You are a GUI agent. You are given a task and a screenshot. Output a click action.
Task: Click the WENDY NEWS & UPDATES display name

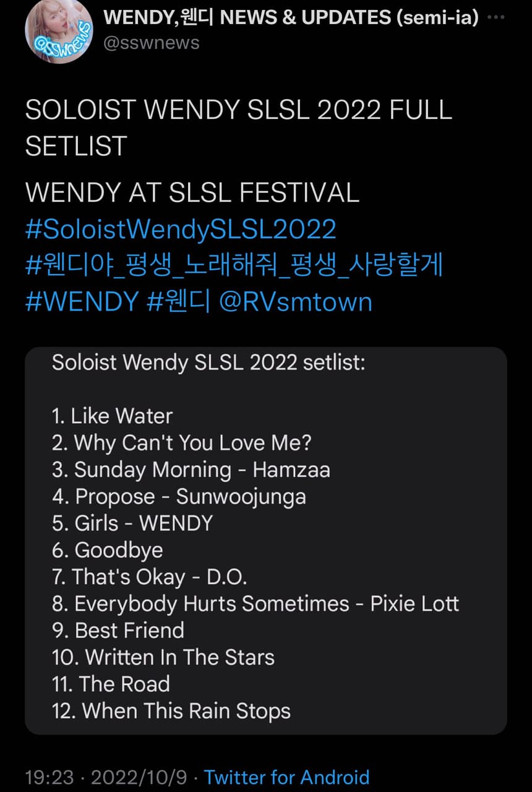click(291, 18)
